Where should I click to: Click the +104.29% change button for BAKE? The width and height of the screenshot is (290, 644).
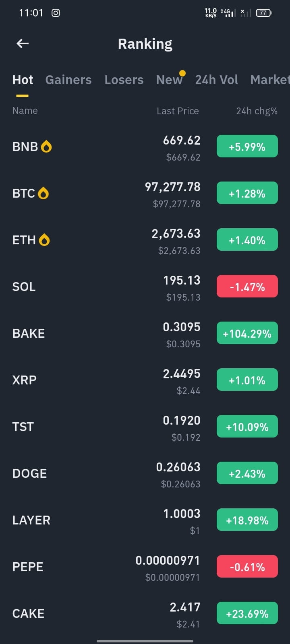[247, 333]
